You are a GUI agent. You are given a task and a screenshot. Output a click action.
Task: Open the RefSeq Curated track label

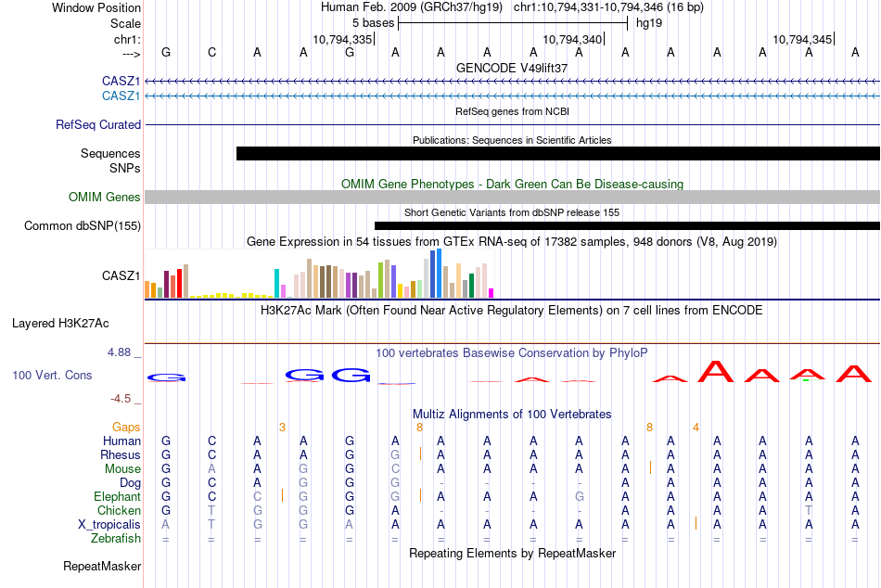tap(98, 125)
